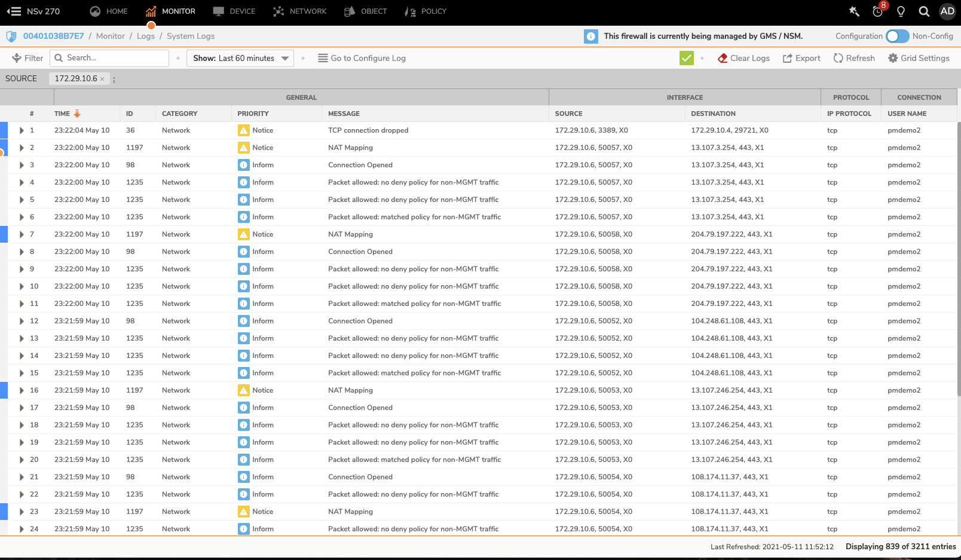Image resolution: width=961 pixels, height=560 pixels.
Task: Sort by the PRIORITY column header
Action: tap(253, 114)
